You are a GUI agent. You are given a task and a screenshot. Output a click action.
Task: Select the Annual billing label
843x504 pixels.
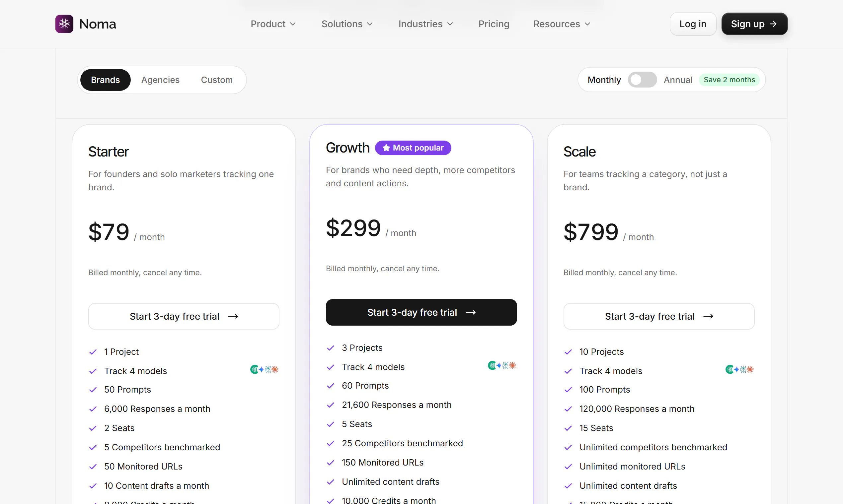pyautogui.click(x=677, y=80)
